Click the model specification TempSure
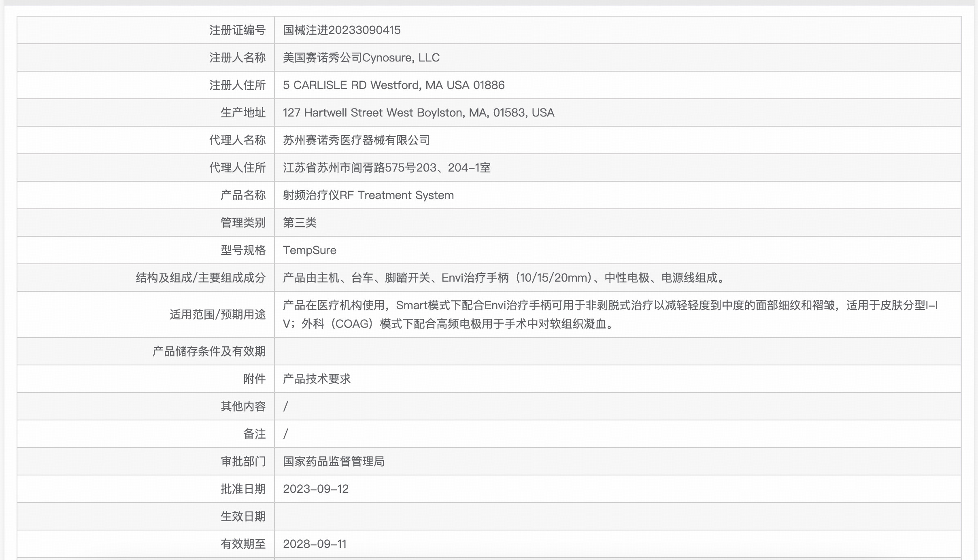Image resolution: width=978 pixels, height=560 pixels. pyautogui.click(x=309, y=250)
